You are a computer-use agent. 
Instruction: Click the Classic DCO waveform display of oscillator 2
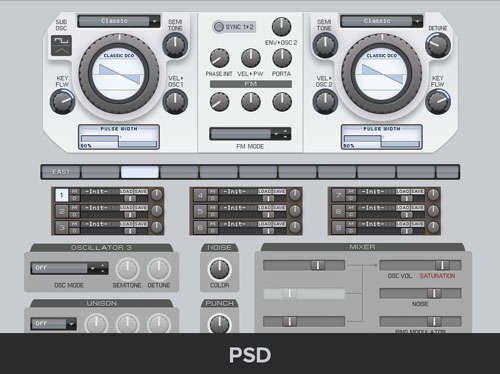click(382, 74)
